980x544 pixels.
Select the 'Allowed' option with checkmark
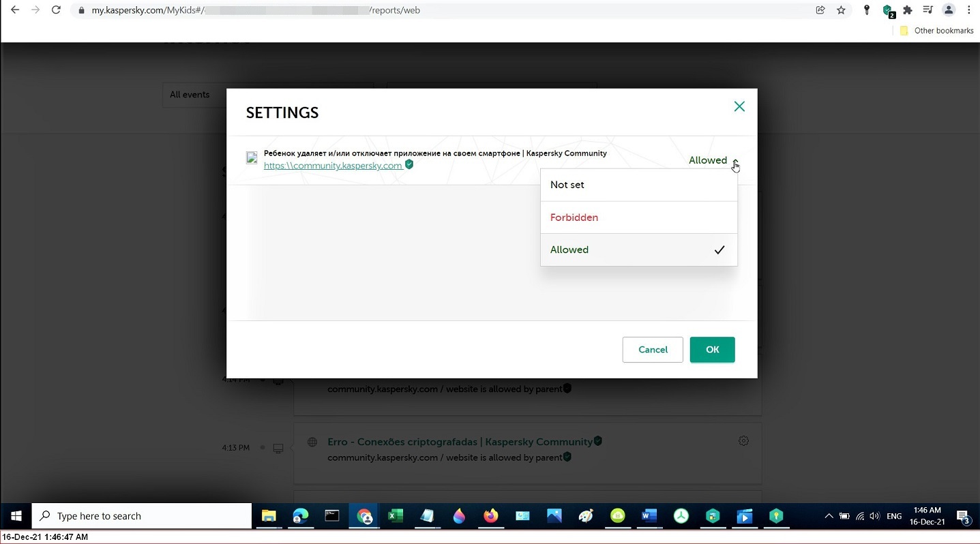point(638,250)
